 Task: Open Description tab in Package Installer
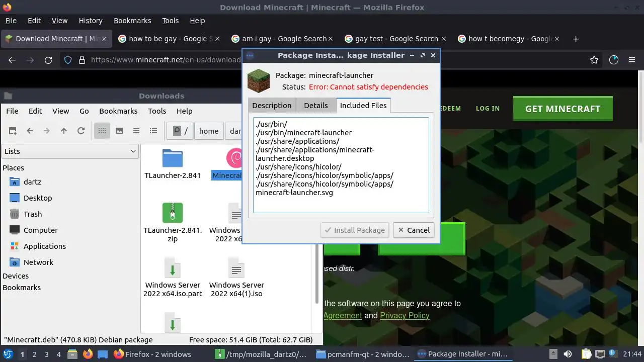click(272, 106)
